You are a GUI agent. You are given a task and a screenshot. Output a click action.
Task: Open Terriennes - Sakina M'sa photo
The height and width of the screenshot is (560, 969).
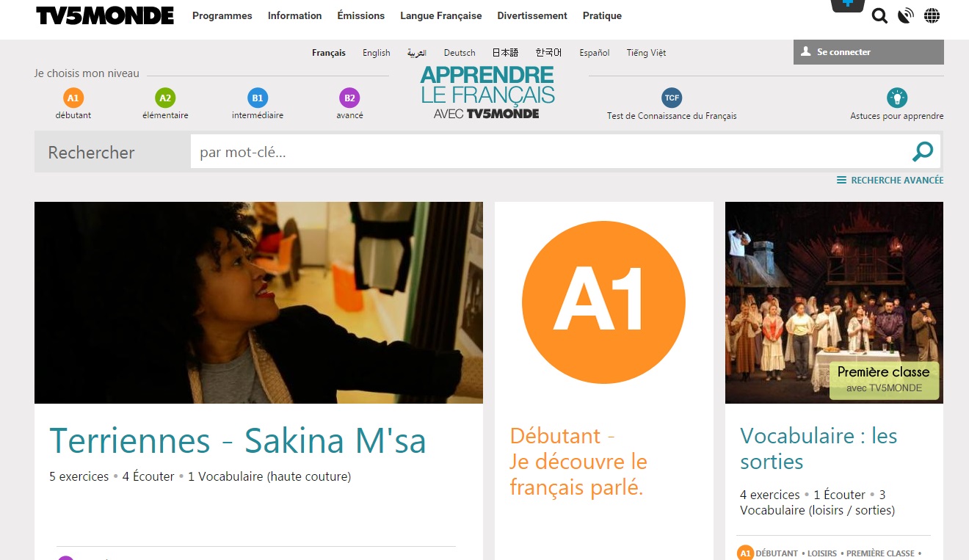click(258, 302)
